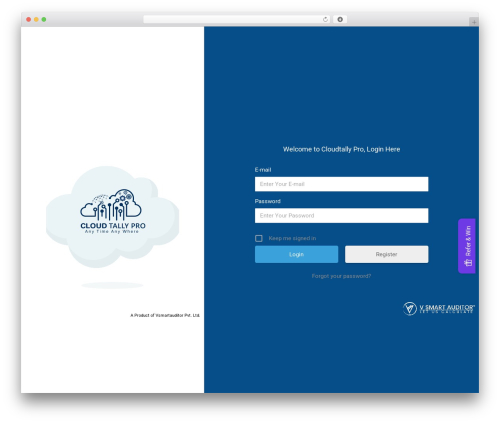Screen dimensions: 500x423
Task: Tick the Keep me signed in checkbox
Action: click(x=259, y=238)
